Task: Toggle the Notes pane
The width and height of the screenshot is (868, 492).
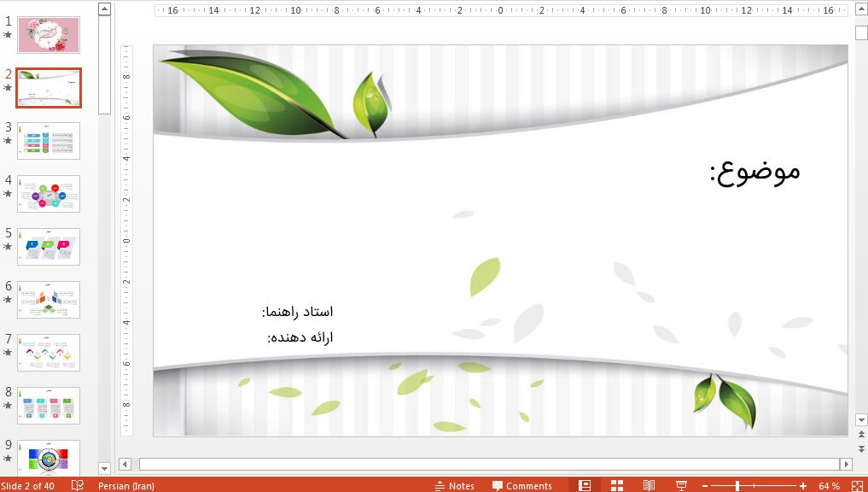Action: coord(454,485)
